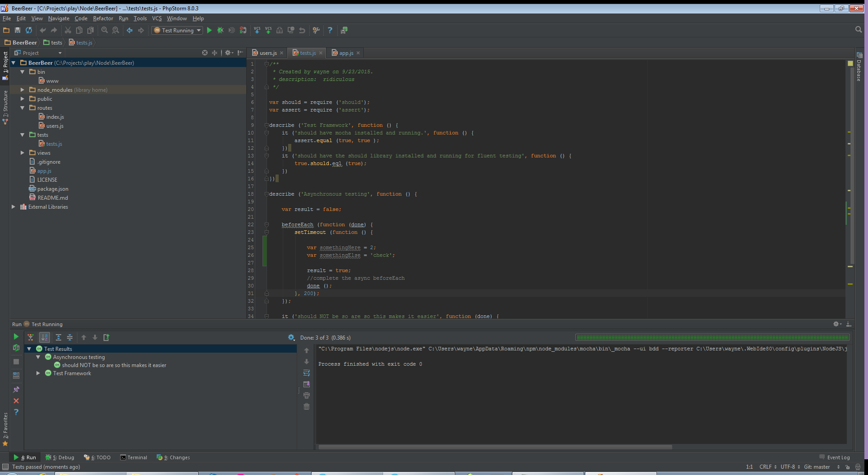
Task: Collapse the Asynchronous testing test group
Action: 38,357
